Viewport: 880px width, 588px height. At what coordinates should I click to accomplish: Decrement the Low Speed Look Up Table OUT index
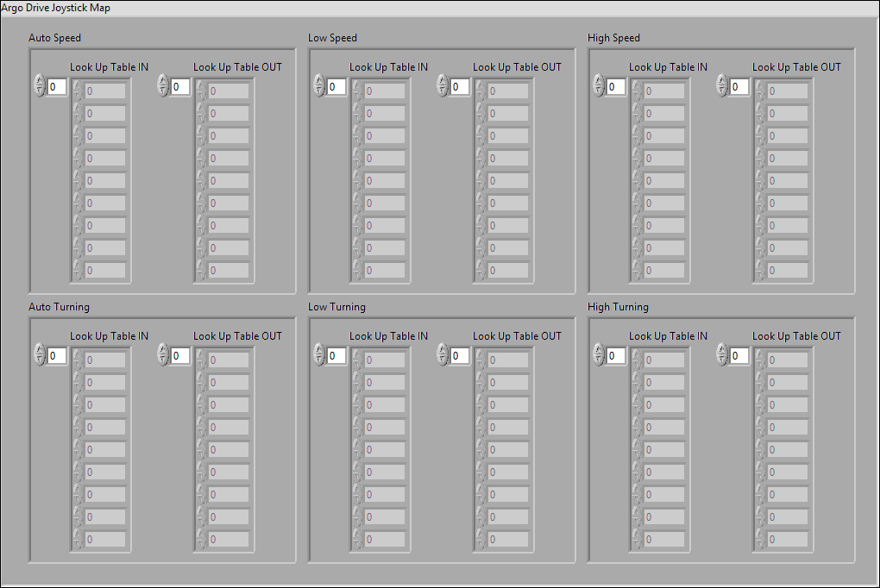coord(442,91)
